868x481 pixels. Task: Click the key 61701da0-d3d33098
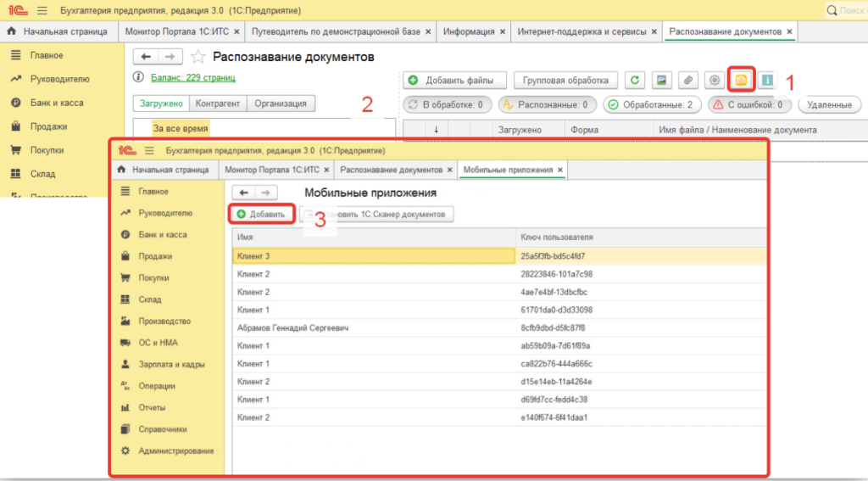coord(556,310)
